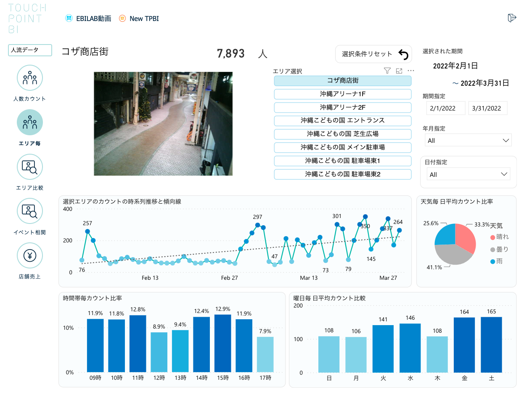This screenshot has width=532, height=397.
Task: Click the 晴れ legend swatch
Action: pyautogui.click(x=493, y=237)
